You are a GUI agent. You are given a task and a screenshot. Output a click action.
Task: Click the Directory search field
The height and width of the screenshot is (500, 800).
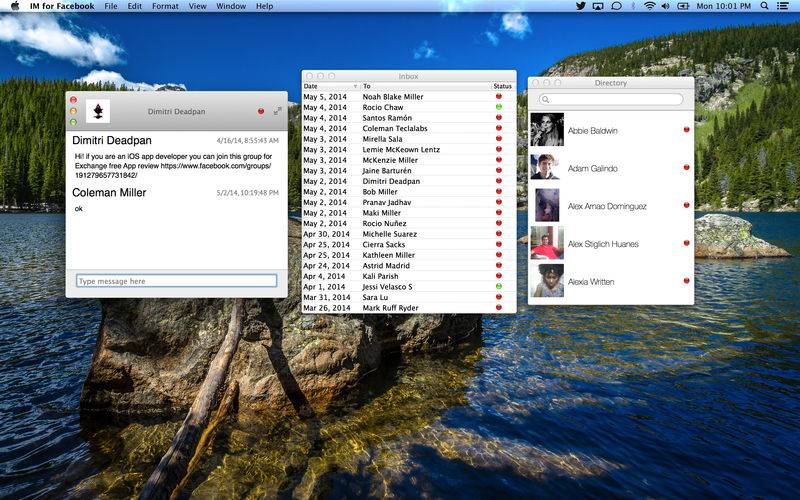tap(611, 99)
